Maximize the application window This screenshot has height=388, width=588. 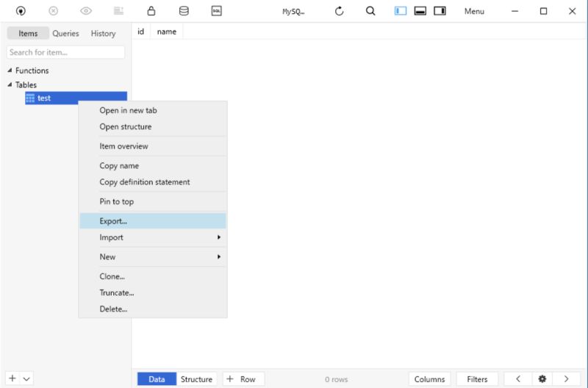coord(543,11)
